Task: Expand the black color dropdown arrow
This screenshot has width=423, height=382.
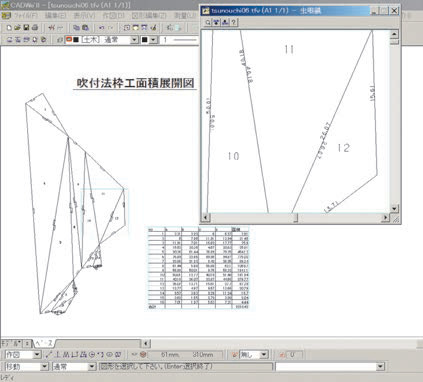Action: [x=153, y=40]
